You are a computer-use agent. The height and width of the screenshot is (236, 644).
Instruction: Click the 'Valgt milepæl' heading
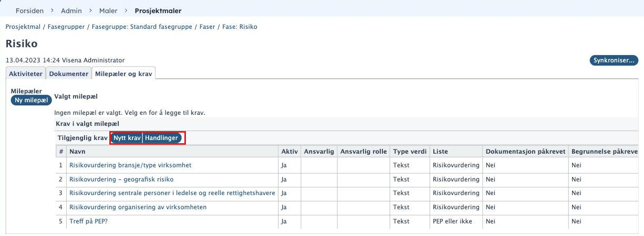(76, 96)
